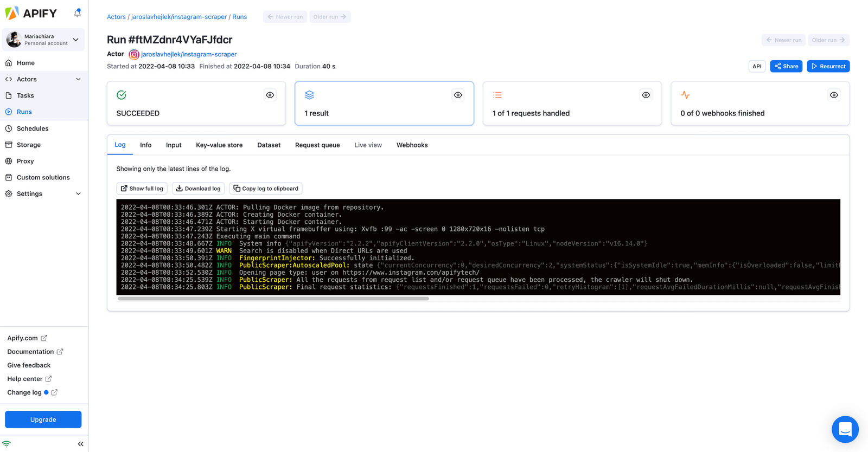Open jaroslavhejlek/instagram-scraper actor link
The width and height of the screenshot is (868, 452).
coord(189,54)
